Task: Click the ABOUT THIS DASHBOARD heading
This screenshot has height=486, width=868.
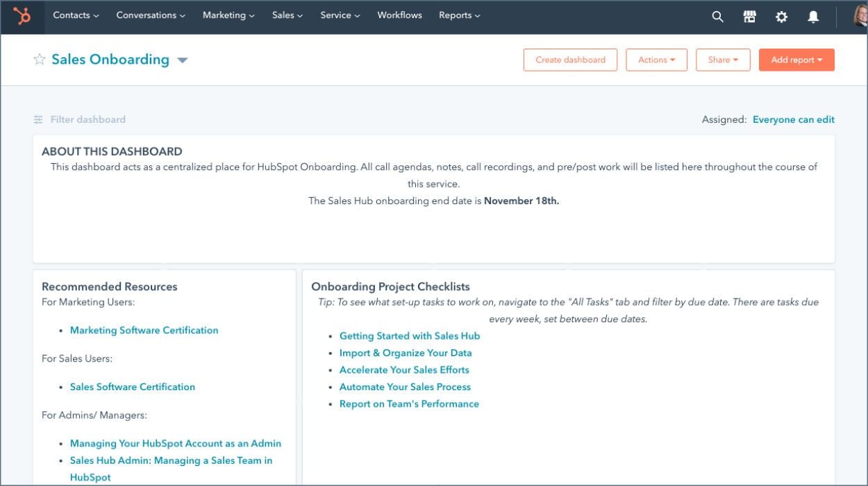Action: (112, 151)
